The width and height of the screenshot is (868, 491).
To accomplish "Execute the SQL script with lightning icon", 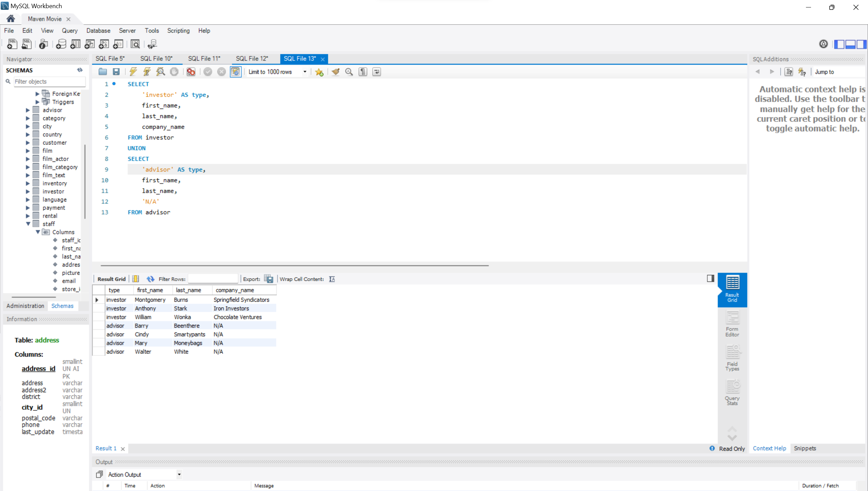I will pyautogui.click(x=133, y=72).
